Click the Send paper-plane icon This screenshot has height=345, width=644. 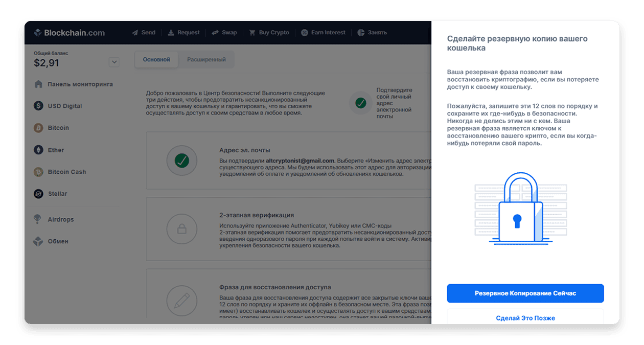click(x=135, y=33)
